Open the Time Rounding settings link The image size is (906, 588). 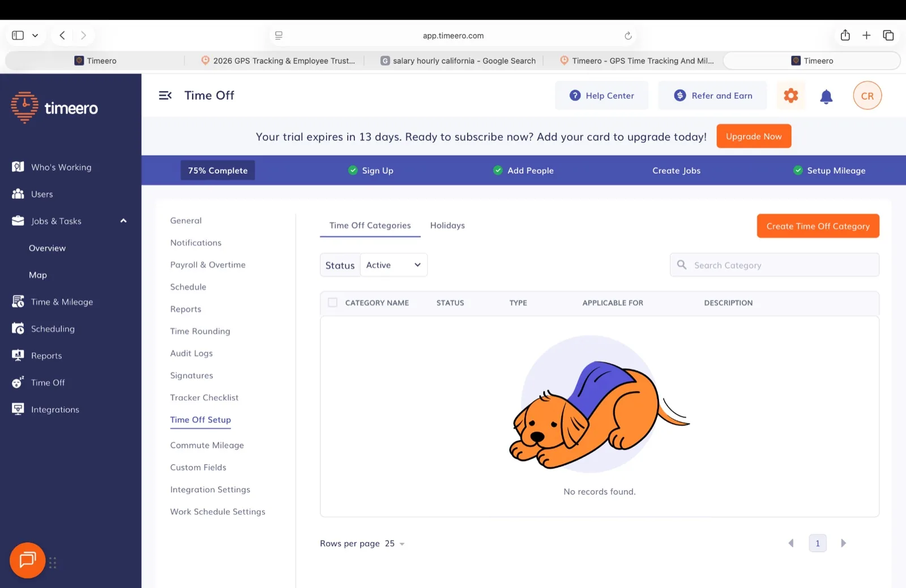tap(200, 331)
